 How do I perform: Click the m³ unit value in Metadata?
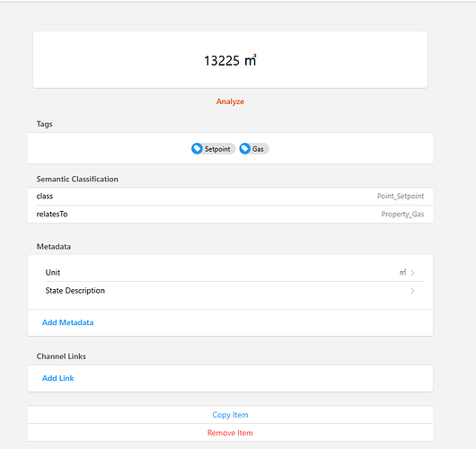tap(403, 272)
